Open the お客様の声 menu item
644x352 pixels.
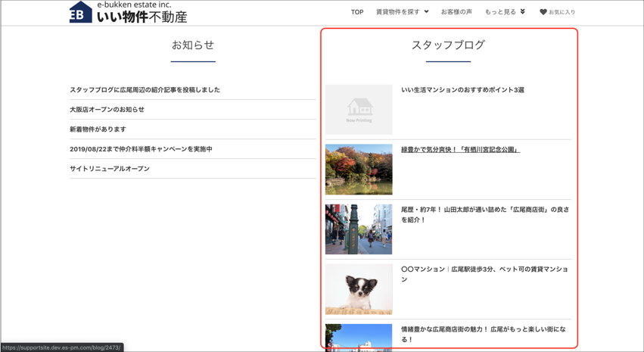456,12
